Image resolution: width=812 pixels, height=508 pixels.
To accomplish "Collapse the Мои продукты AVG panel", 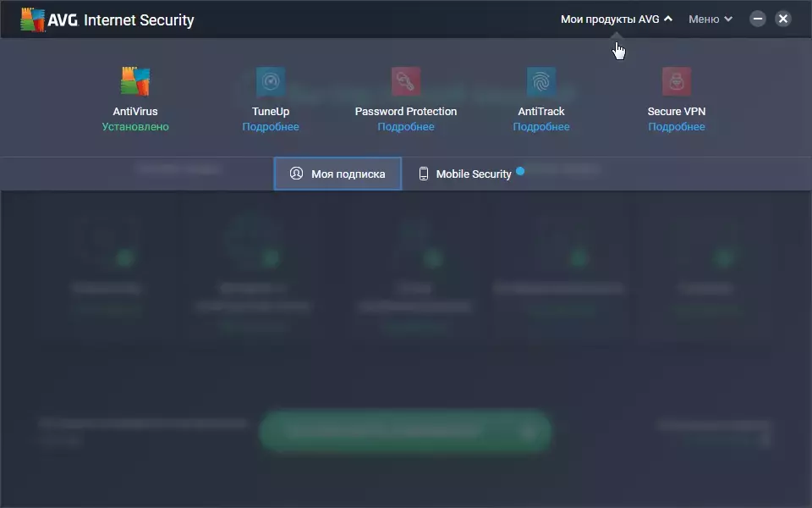I will point(617,19).
